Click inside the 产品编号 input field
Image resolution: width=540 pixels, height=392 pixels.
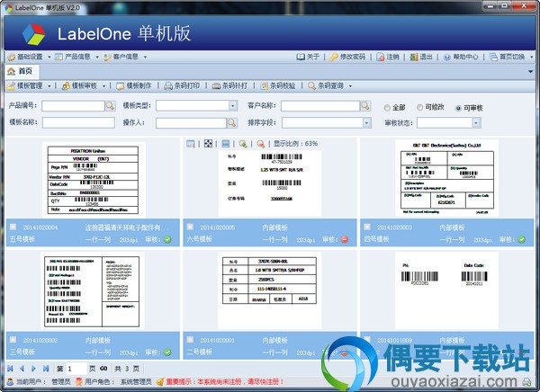[73, 106]
